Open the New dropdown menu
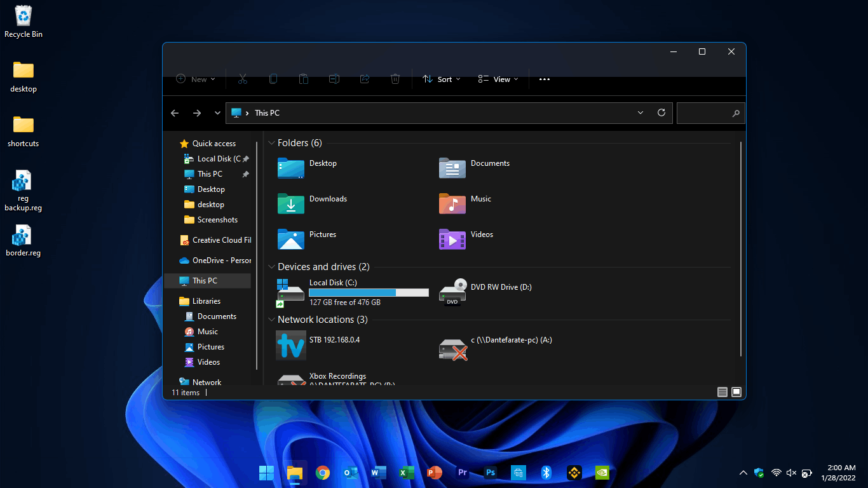 pos(196,79)
